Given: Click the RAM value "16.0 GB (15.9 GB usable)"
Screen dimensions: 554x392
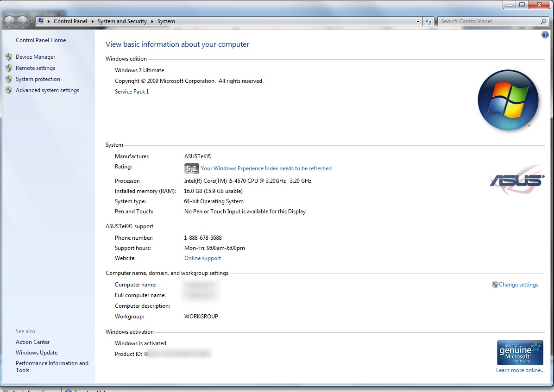Looking at the screenshot, I should coord(214,191).
